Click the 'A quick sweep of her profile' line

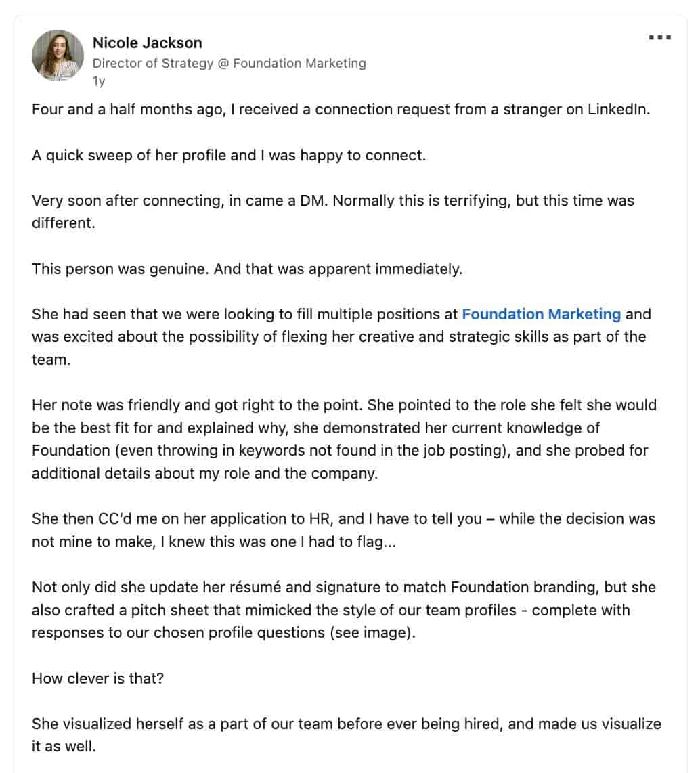[229, 155]
